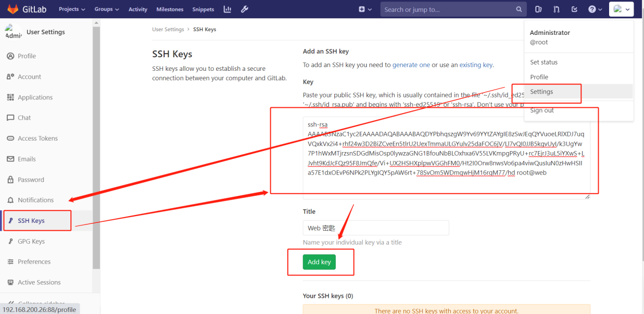Open the Admin Area wrench icon

click(245, 9)
